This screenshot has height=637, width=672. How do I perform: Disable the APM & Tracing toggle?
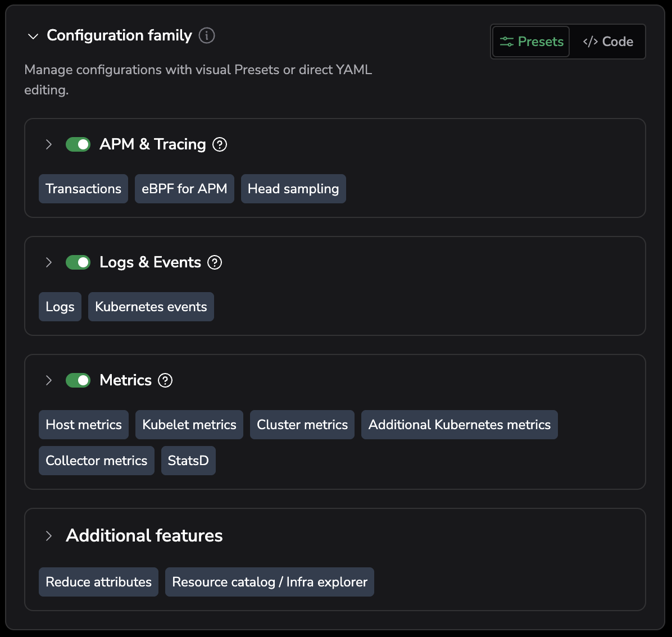[78, 144]
